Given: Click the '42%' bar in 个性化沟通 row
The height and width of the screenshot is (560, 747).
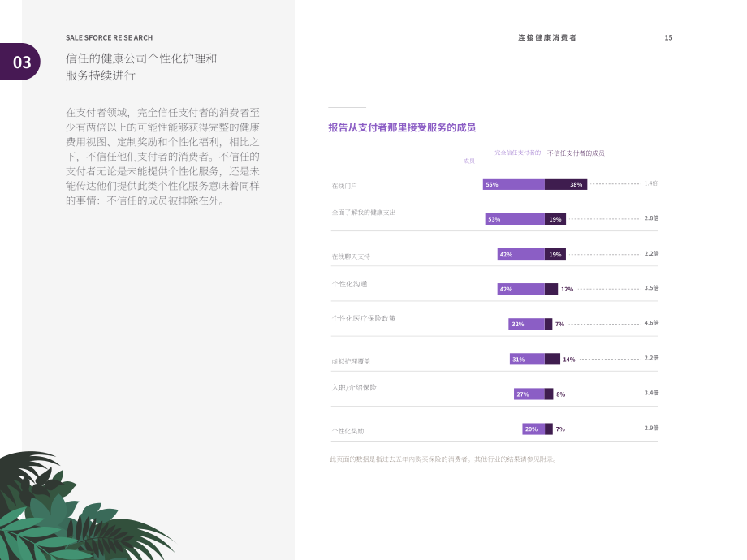Looking at the screenshot, I should 521,289.
